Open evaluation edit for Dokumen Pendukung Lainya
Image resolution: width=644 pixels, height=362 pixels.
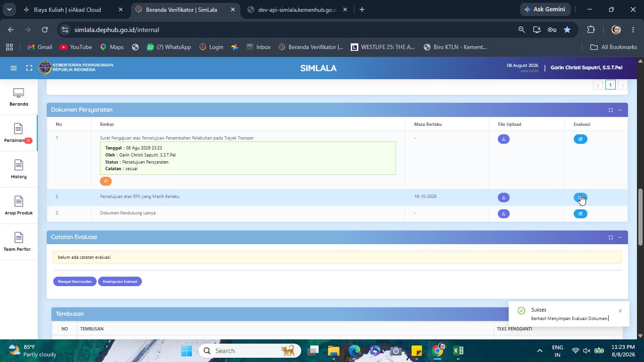(x=580, y=214)
